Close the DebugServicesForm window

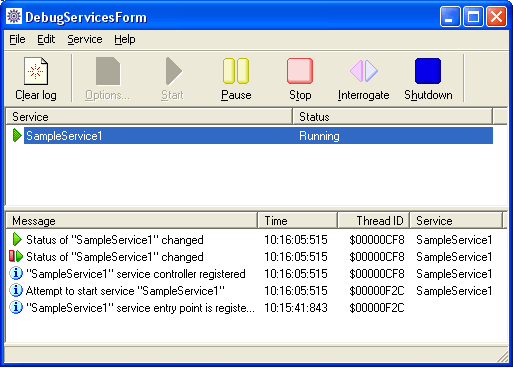pyautogui.click(x=496, y=16)
